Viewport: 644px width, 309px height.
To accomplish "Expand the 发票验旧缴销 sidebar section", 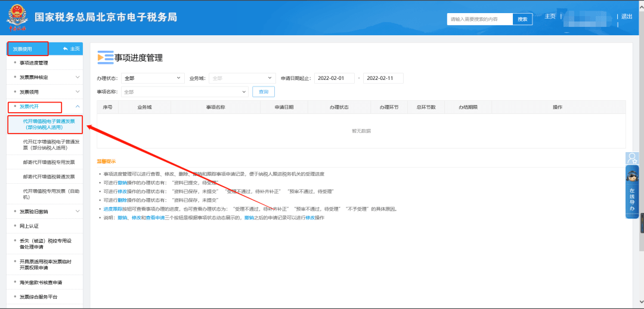I will pyautogui.click(x=78, y=211).
